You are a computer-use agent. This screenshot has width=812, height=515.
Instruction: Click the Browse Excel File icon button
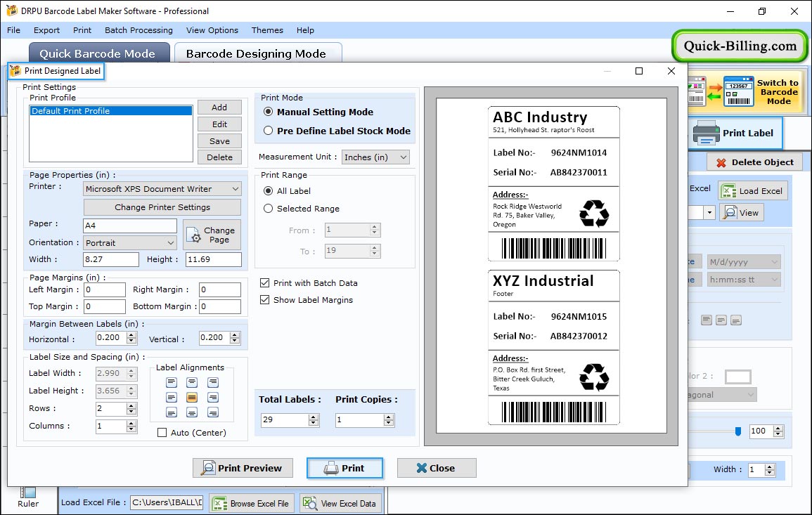(x=251, y=504)
